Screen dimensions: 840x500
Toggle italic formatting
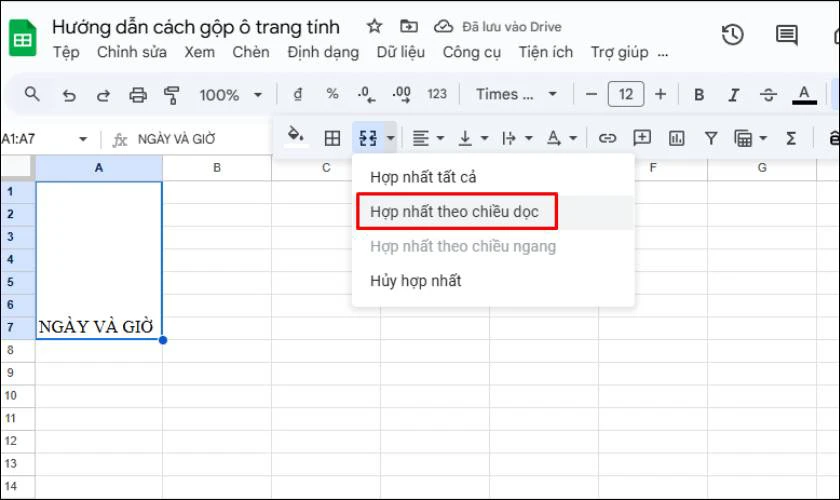(x=733, y=95)
